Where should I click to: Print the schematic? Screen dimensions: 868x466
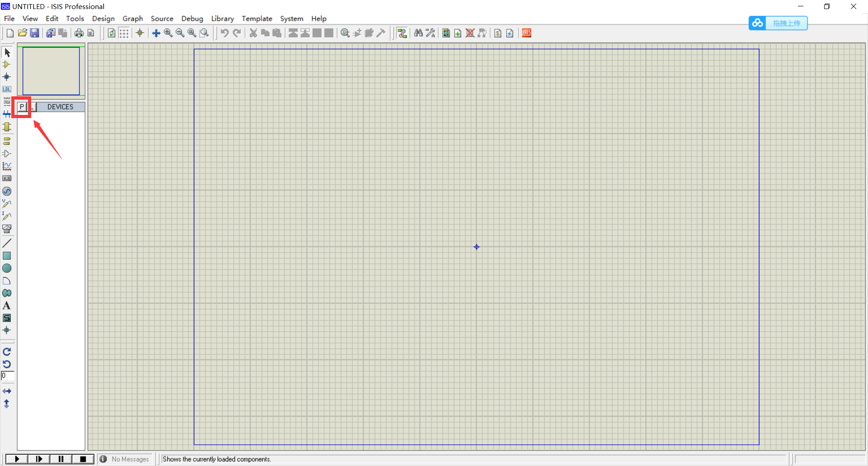[79, 33]
